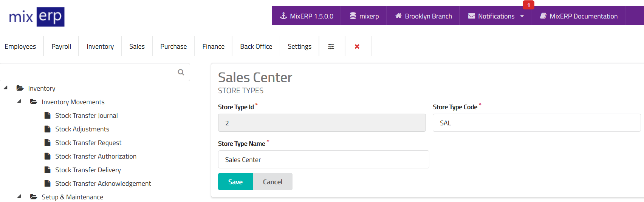644x202 pixels.
Task: Click the Store Type Code field
Action: click(x=536, y=123)
